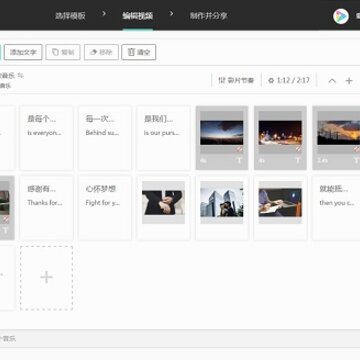Image resolution: width=360 pixels, height=360 pixels.
Task: Click the 添加文字 button
Action: click(23, 52)
